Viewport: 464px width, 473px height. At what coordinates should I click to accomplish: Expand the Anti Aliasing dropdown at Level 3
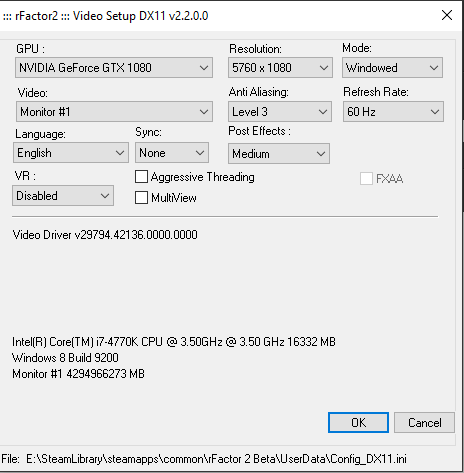click(280, 112)
